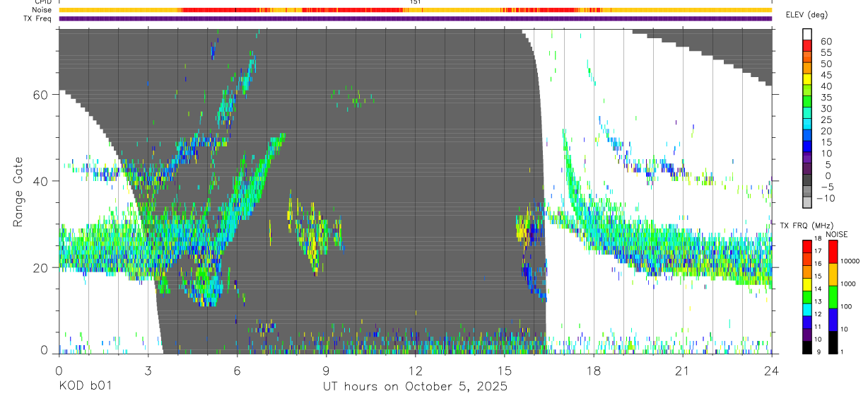Click the purple TX Freq strip above the plot
The height and width of the screenshot is (401, 868).
point(415,18)
